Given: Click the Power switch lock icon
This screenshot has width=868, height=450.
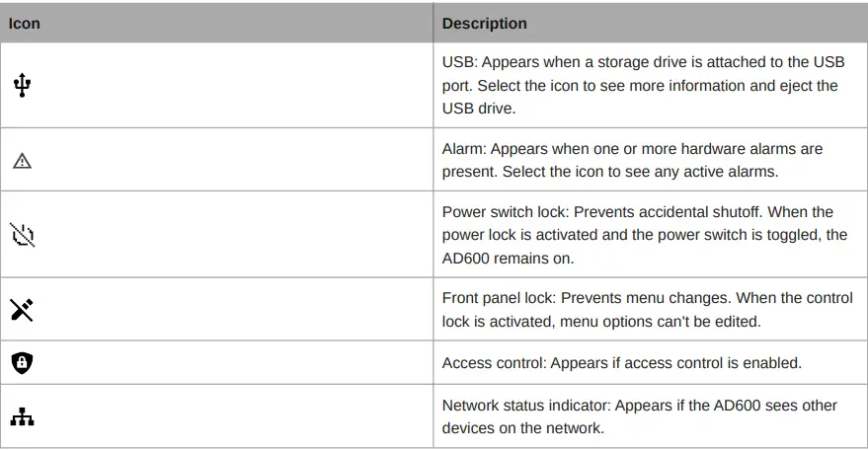Looking at the screenshot, I should 22,235.
